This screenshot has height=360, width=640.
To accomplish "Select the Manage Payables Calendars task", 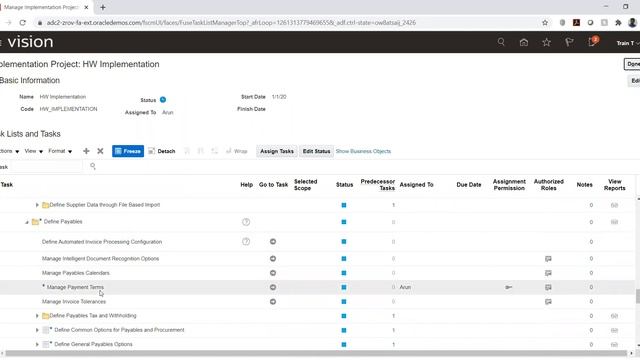I will tap(76, 273).
